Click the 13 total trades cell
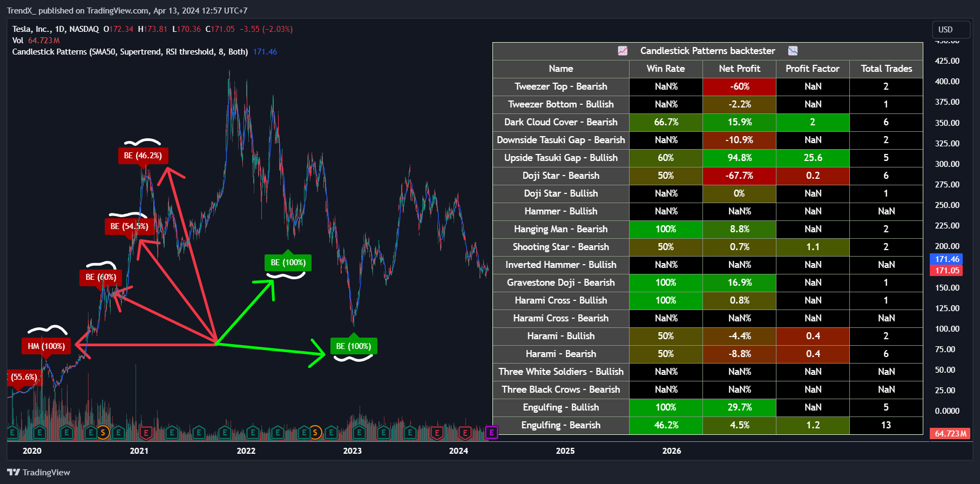 coord(886,425)
